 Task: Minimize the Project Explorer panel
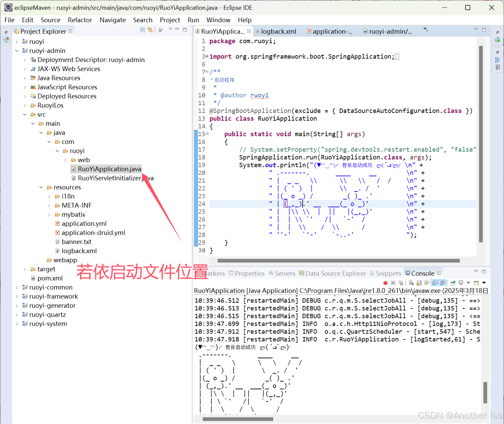coord(177,29)
